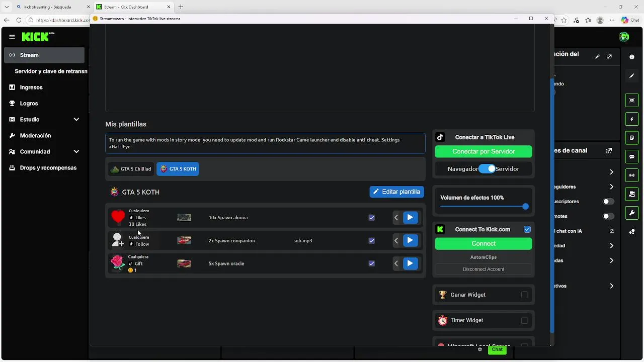Open external link icon next to chat con IA

coord(612,231)
